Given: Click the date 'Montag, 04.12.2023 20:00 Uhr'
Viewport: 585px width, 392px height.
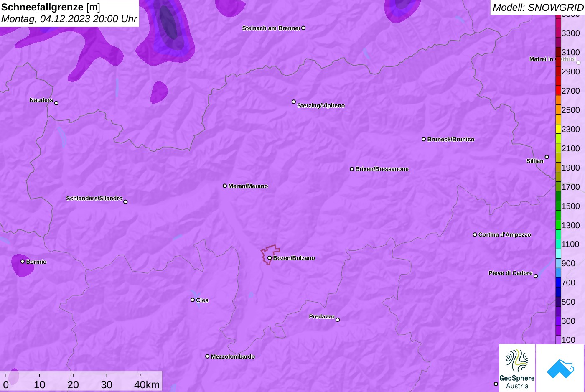Looking at the screenshot, I should [x=69, y=19].
